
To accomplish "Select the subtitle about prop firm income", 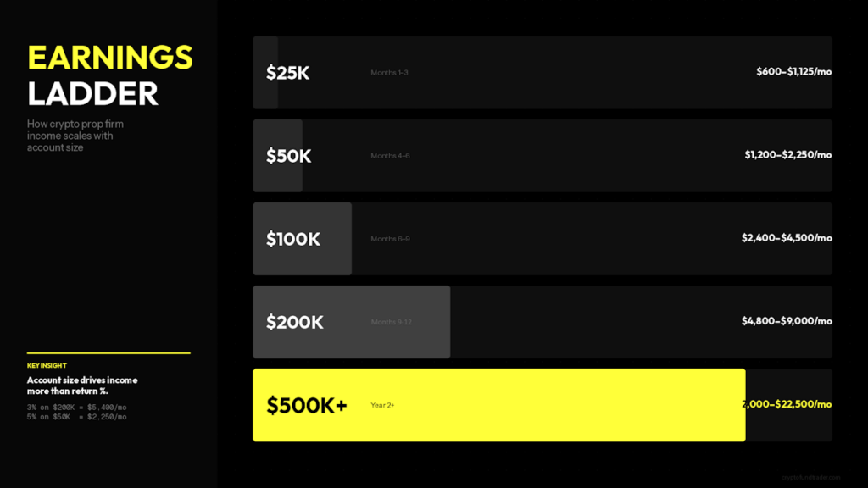I will click(75, 136).
